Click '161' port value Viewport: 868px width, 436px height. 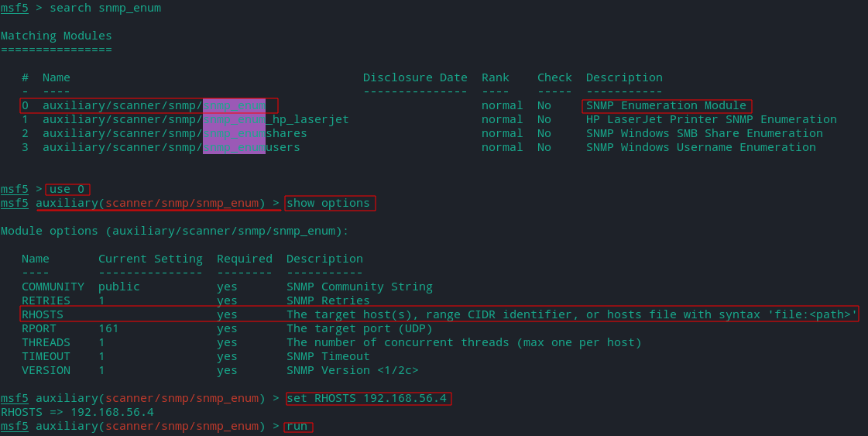click(x=108, y=328)
